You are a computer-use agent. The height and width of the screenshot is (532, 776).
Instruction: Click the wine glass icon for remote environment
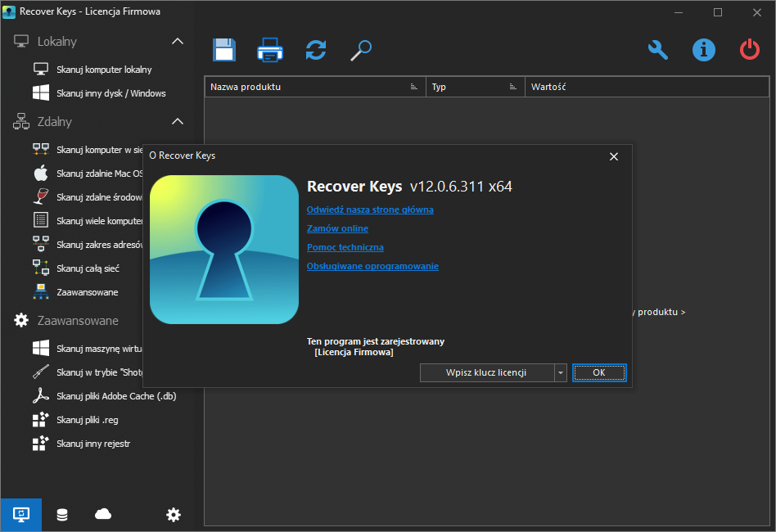pos(41,196)
